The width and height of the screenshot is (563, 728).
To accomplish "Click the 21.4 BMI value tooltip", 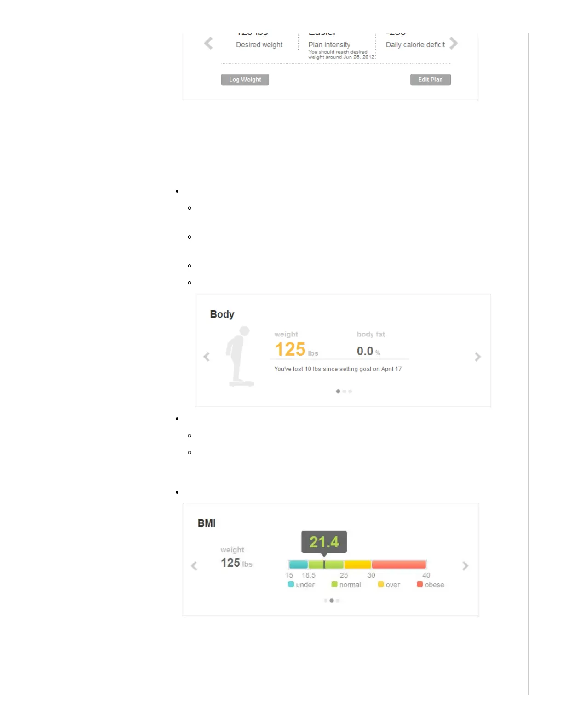I will [324, 542].
